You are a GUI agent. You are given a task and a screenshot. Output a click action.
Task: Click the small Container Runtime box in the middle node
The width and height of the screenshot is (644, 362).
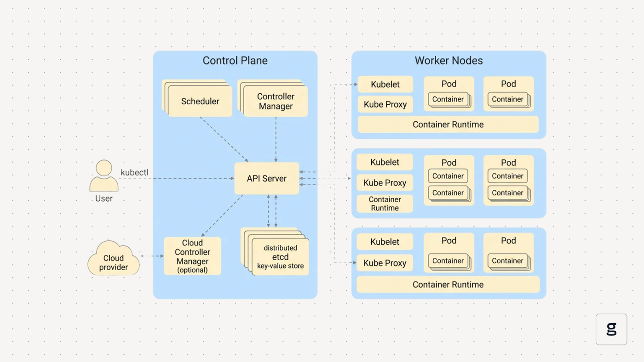coord(385,204)
